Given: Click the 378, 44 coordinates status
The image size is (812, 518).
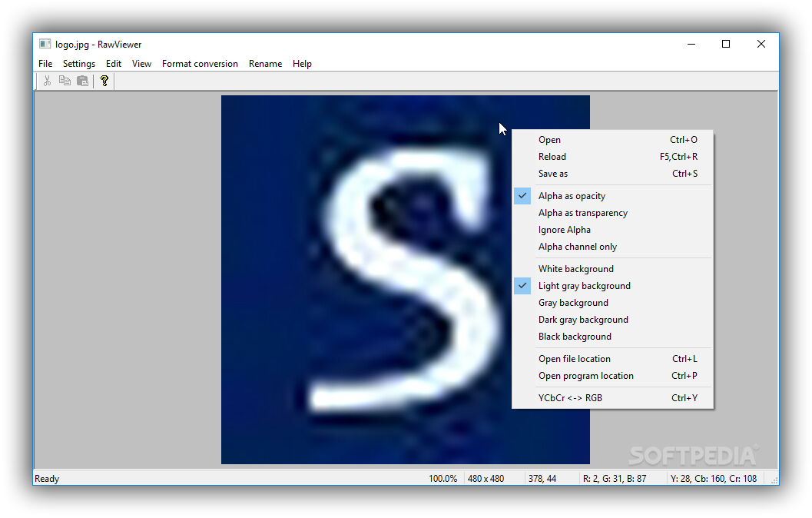Looking at the screenshot, I should point(542,479).
